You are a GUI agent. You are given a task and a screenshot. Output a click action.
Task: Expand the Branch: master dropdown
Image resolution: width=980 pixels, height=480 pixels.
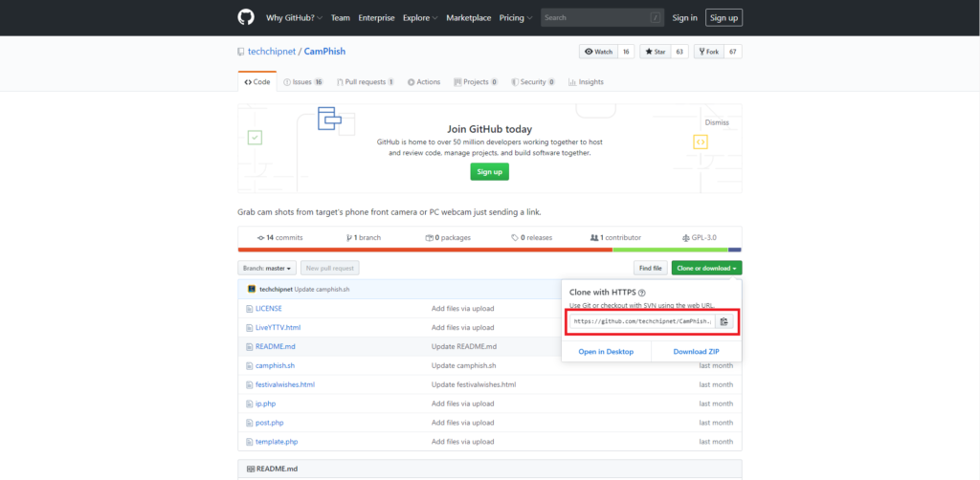267,269
